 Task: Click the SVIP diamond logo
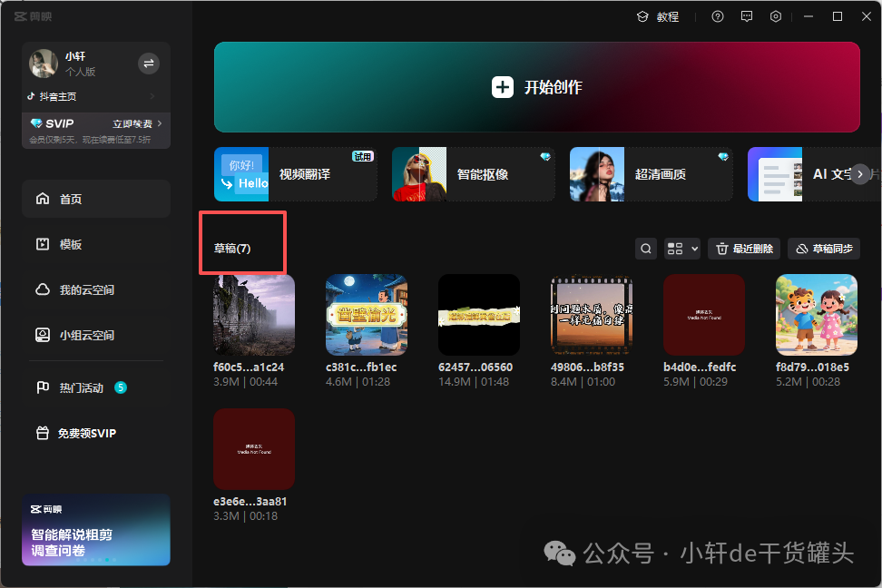pyautogui.click(x=36, y=123)
